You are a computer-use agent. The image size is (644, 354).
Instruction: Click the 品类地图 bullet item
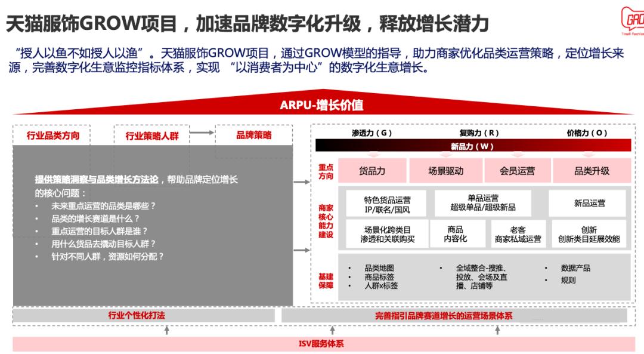point(379,268)
